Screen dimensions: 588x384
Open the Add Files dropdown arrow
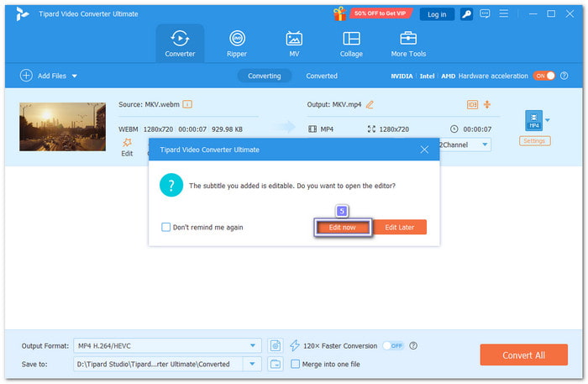click(x=74, y=76)
